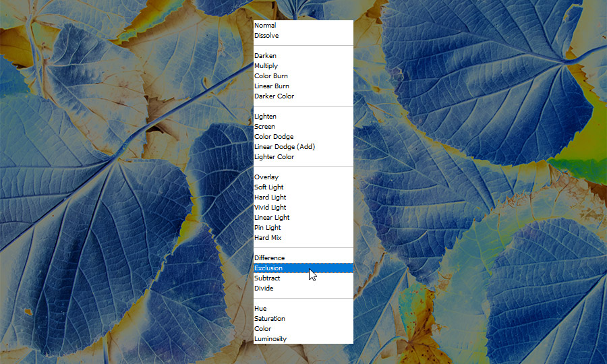Viewport: 607px width, 364px height.
Task: Select Luminosity blend mode
Action: 303,338
